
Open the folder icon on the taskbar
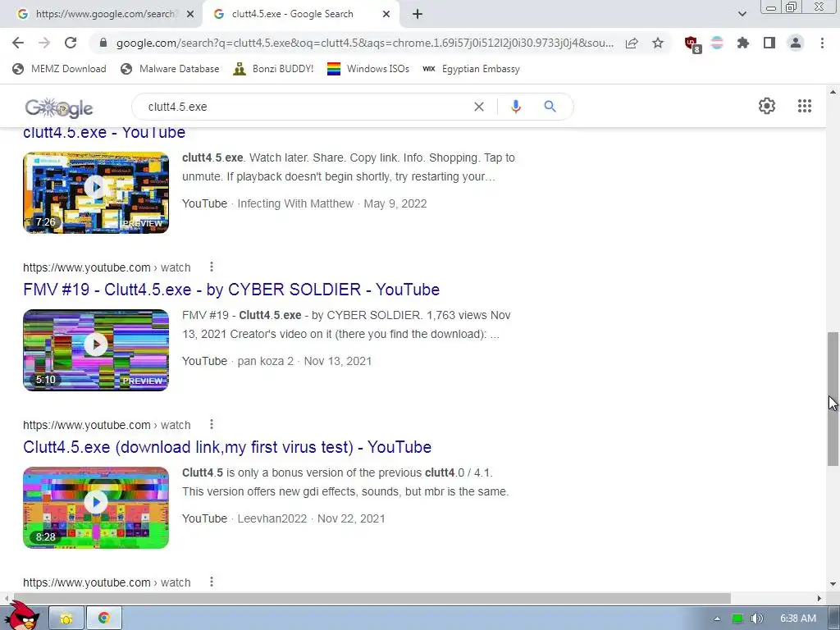(66, 619)
